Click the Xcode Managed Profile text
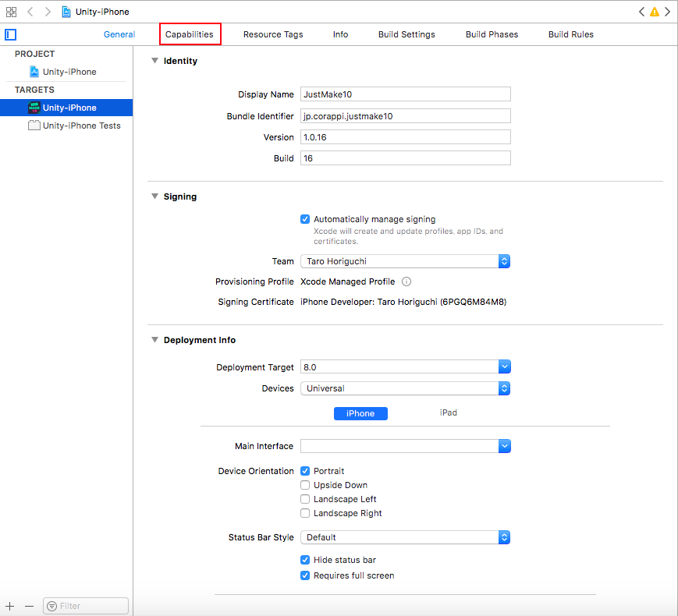 coord(348,281)
